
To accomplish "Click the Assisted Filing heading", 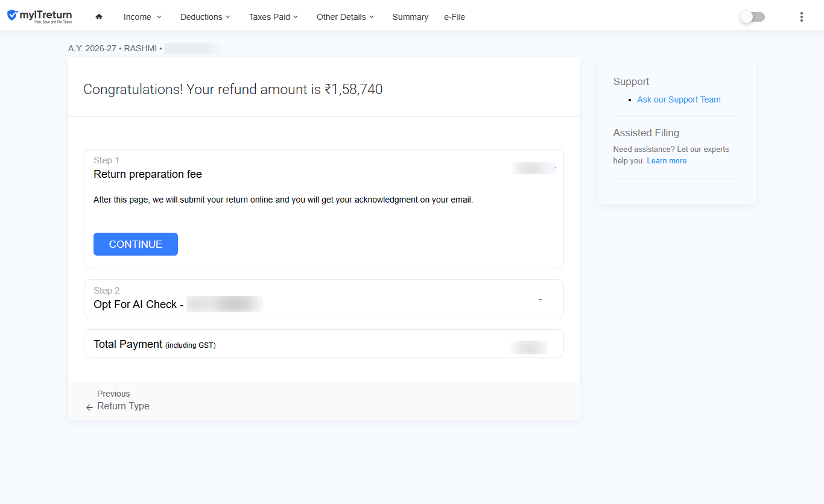I will click(646, 133).
